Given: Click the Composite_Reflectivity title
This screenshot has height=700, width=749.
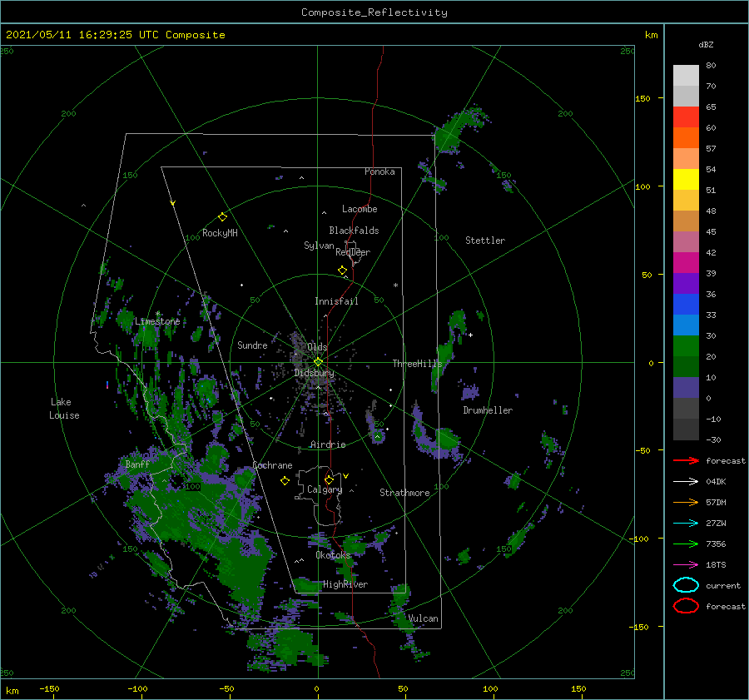Looking at the screenshot, I should [374, 12].
